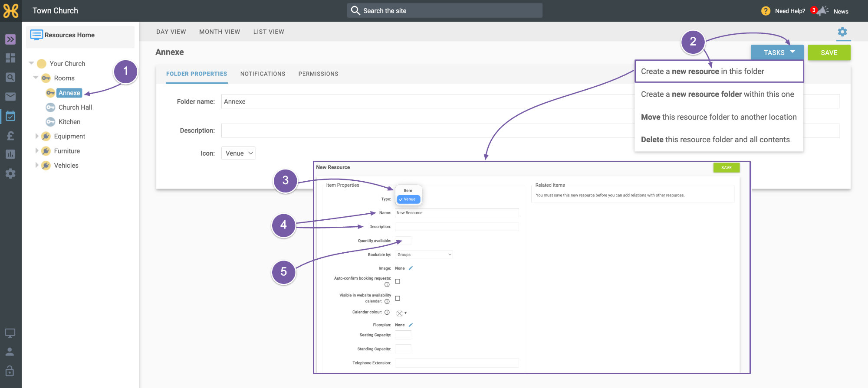Open the TASKS dropdown button
Screen dimensions: 868x388
(777, 52)
